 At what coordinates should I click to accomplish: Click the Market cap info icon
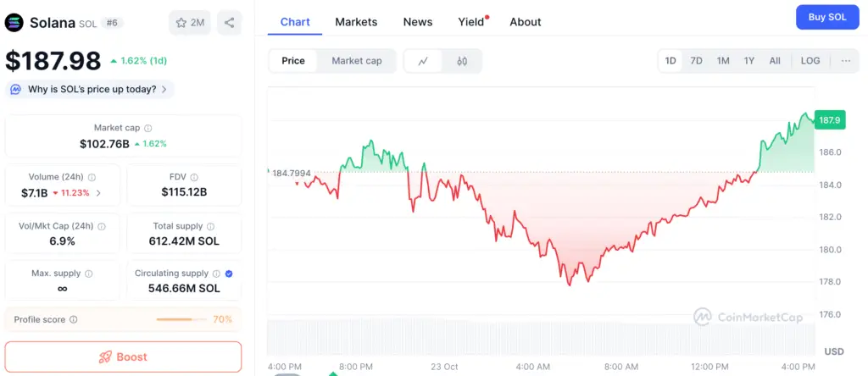pos(148,128)
